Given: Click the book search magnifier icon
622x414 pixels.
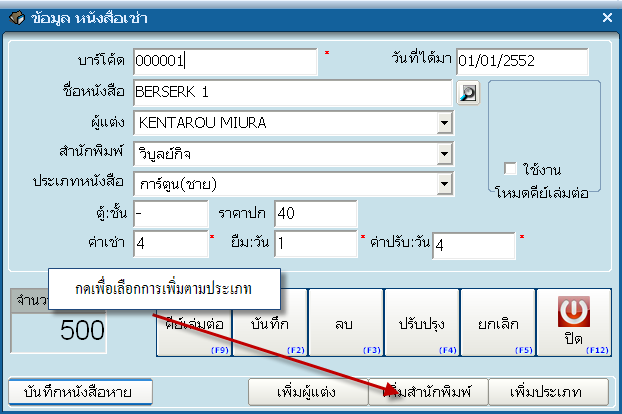Looking at the screenshot, I should (468, 93).
